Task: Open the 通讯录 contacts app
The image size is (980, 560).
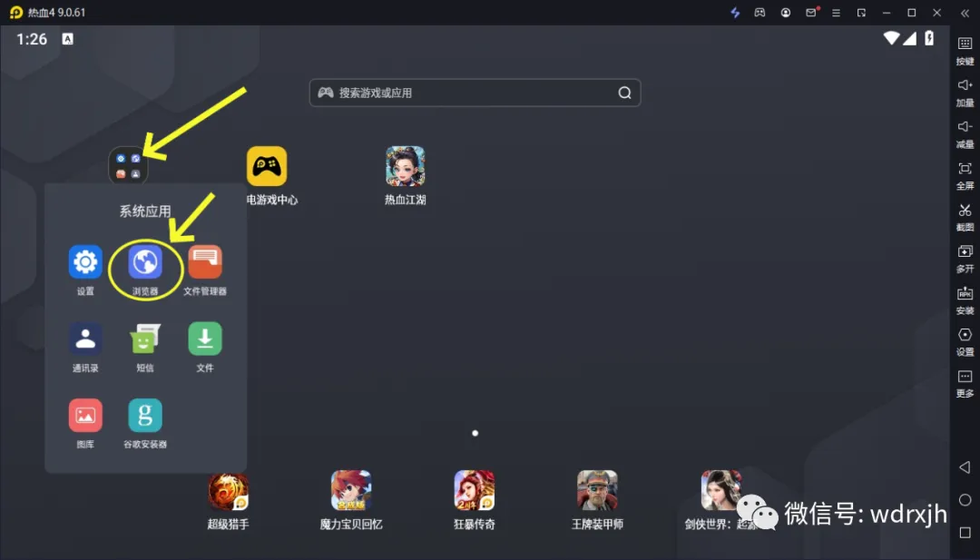Action: (85, 340)
